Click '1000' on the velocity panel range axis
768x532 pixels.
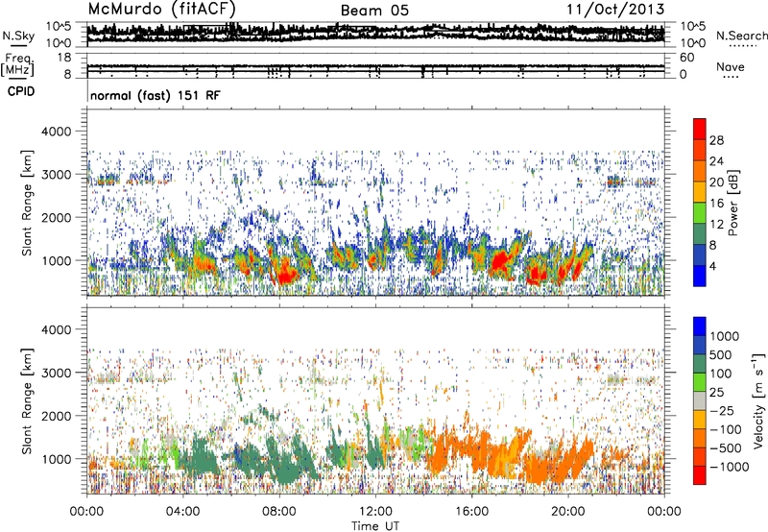pyautogui.click(x=56, y=459)
